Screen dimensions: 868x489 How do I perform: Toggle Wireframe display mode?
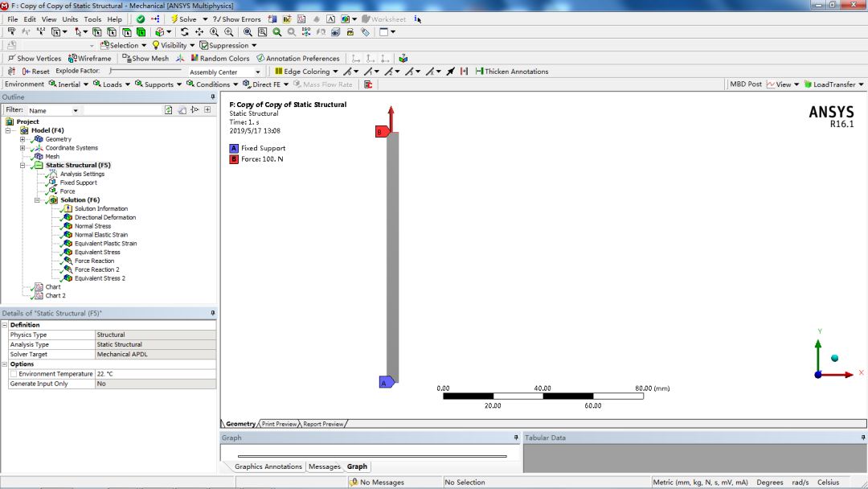click(x=89, y=59)
